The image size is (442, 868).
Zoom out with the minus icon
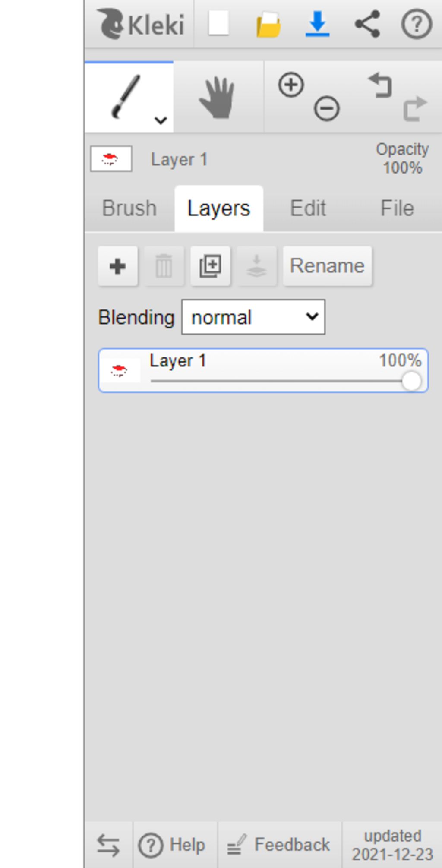coord(327,108)
